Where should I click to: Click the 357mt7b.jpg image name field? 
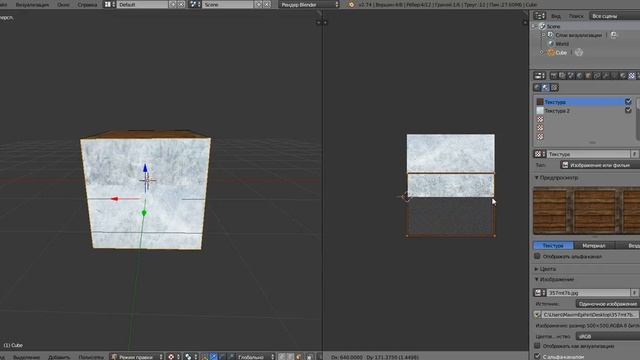click(x=588, y=293)
